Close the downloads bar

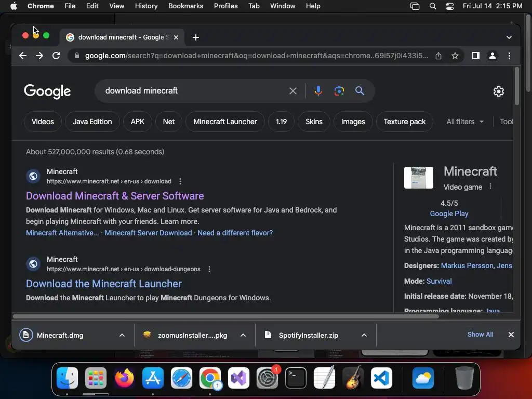point(511,335)
